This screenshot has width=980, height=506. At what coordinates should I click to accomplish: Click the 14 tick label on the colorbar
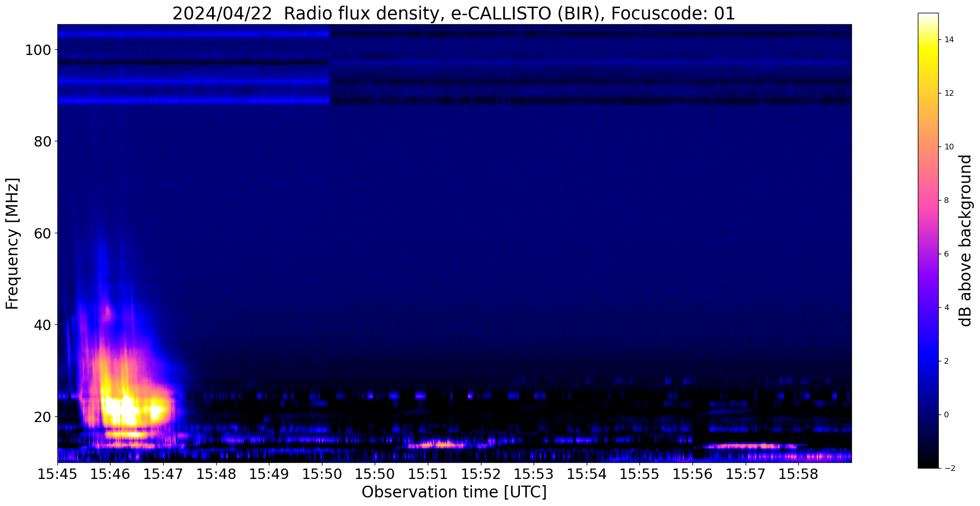pyautogui.click(x=949, y=40)
